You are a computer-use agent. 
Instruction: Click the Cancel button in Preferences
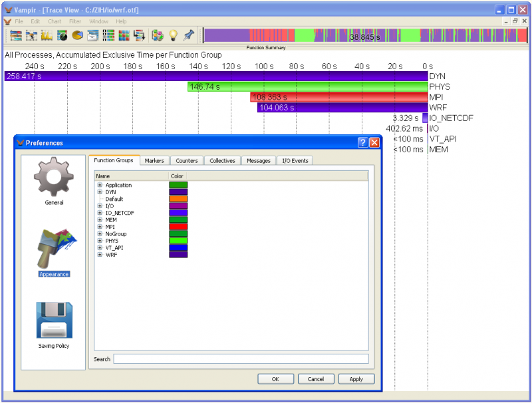(x=316, y=379)
